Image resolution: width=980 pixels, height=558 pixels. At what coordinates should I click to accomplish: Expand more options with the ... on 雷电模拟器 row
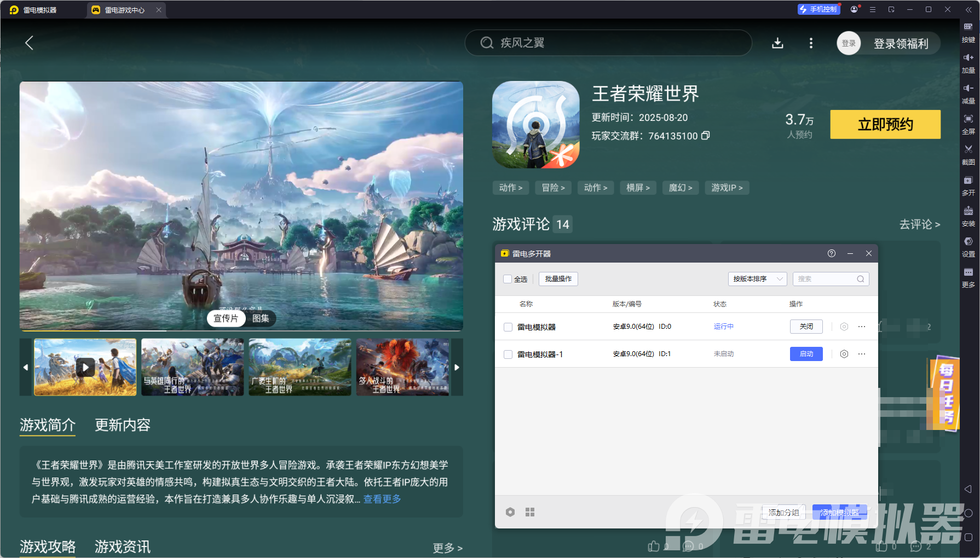(862, 326)
